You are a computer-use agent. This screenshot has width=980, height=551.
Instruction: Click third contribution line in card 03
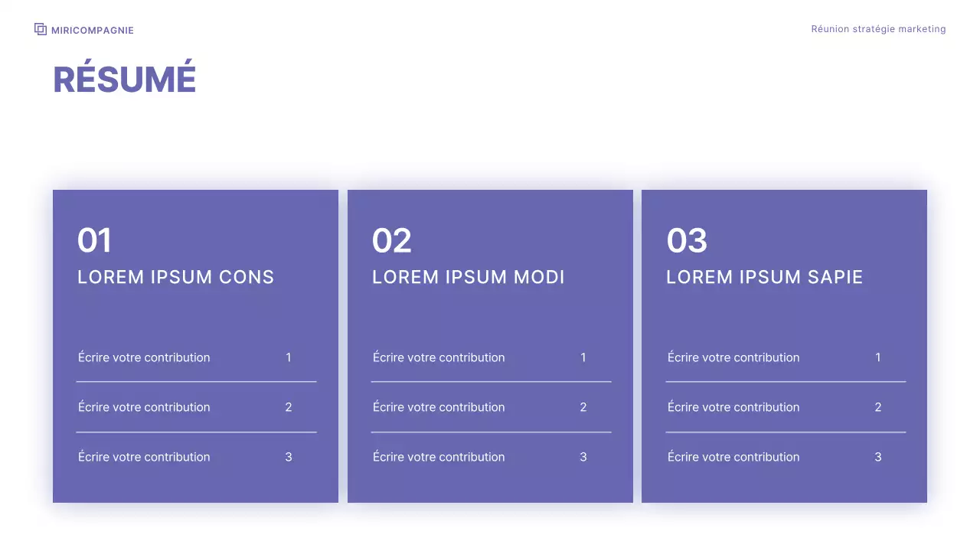pyautogui.click(x=733, y=457)
